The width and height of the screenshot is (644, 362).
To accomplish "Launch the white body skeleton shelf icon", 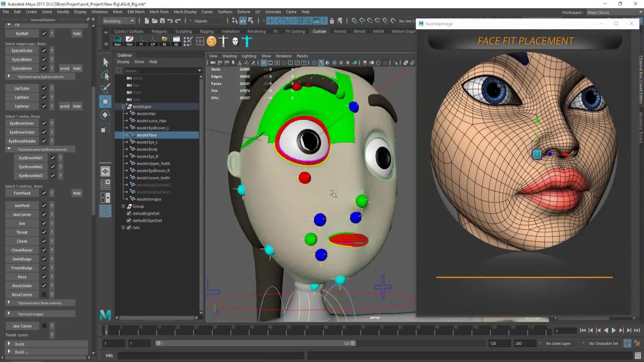I will 223,41.
